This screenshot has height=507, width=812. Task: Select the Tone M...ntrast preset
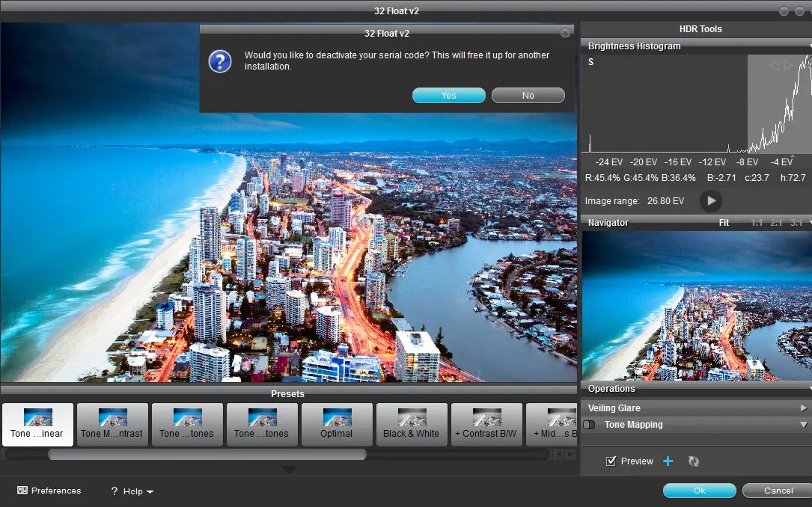coord(112,425)
